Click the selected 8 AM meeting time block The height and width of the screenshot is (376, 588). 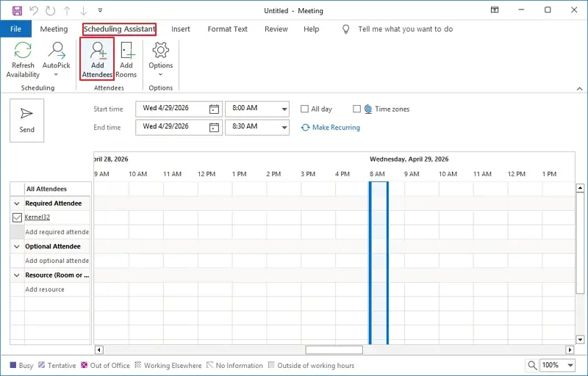(379, 262)
